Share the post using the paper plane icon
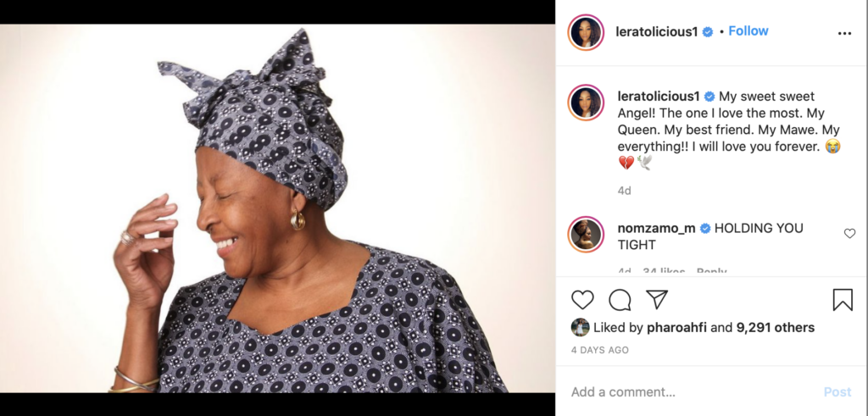This screenshot has height=416, width=868. (657, 299)
